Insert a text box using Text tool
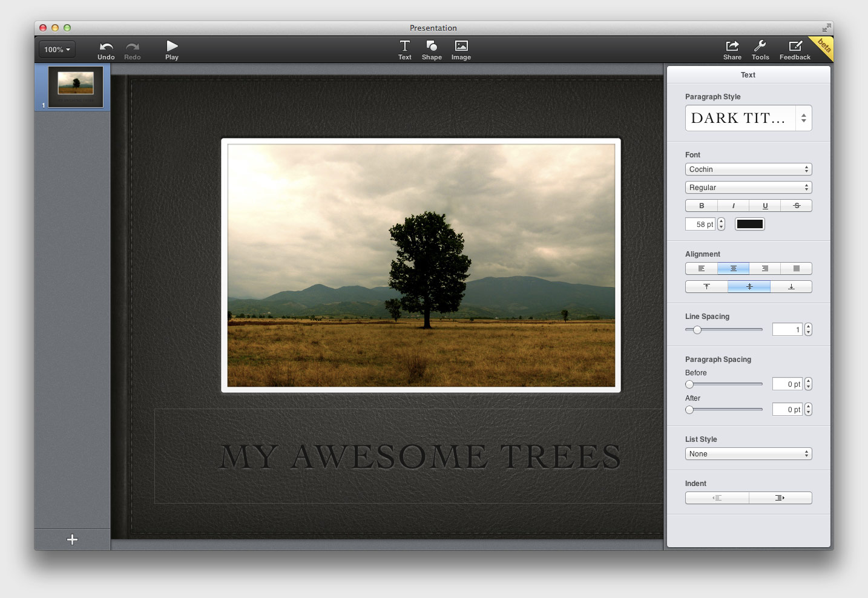Image resolution: width=868 pixels, height=598 pixels. pyautogui.click(x=404, y=47)
